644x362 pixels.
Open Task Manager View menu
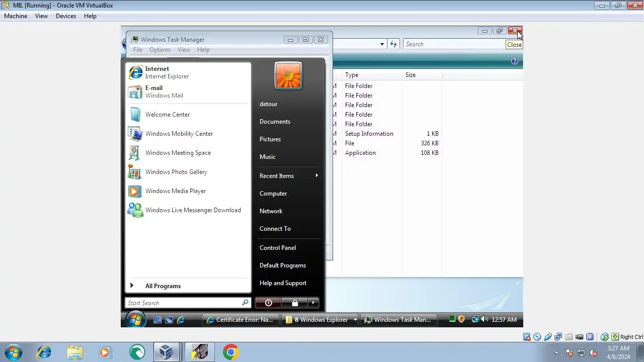tap(184, 50)
